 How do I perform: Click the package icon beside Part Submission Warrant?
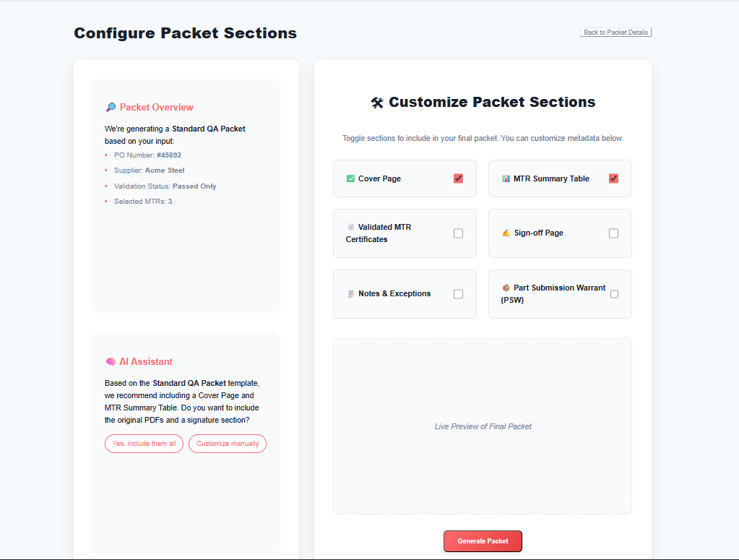pyautogui.click(x=506, y=288)
